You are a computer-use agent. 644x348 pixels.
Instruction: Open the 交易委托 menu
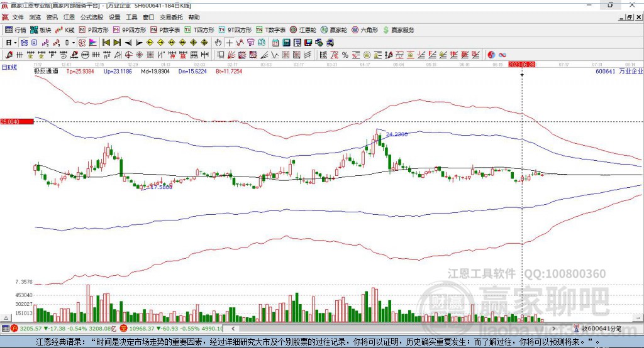pos(171,17)
